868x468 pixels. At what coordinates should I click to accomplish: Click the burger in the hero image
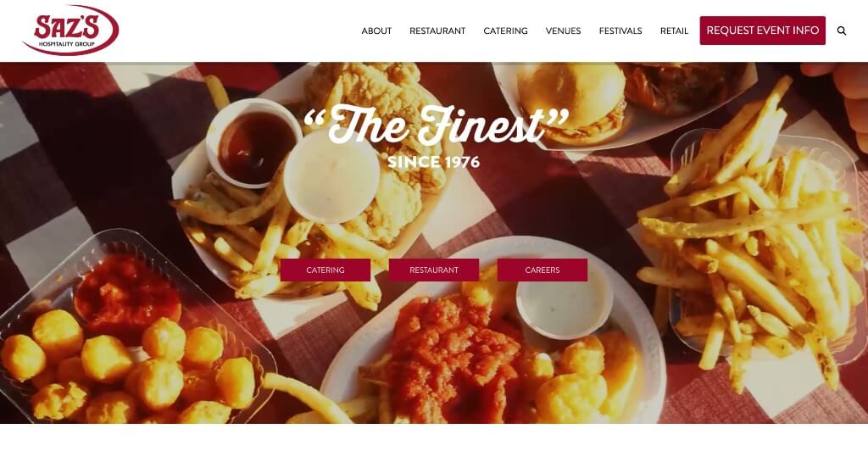(x=573, y=103)
